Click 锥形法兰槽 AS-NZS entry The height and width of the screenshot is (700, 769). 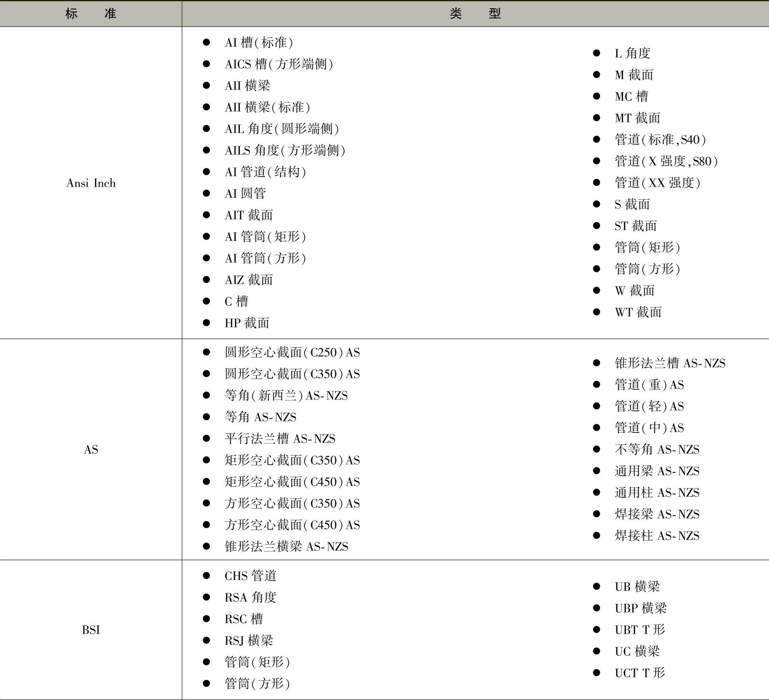point(670,363)
